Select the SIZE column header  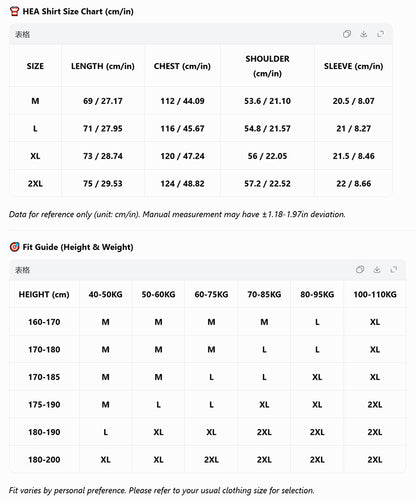coord(35,66)
